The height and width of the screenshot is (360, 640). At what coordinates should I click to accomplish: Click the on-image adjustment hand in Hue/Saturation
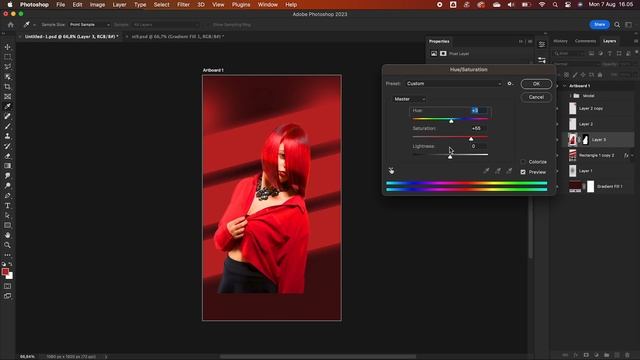tap(391, 171)
